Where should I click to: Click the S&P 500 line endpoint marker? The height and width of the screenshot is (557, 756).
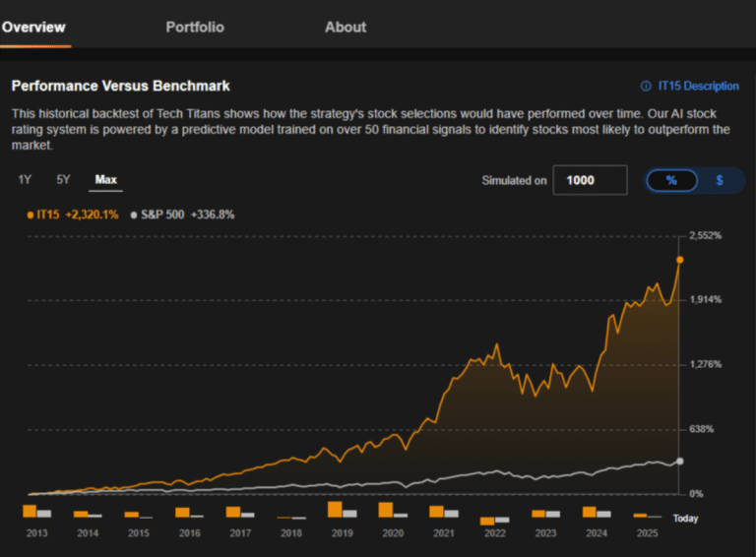(679, 462)
